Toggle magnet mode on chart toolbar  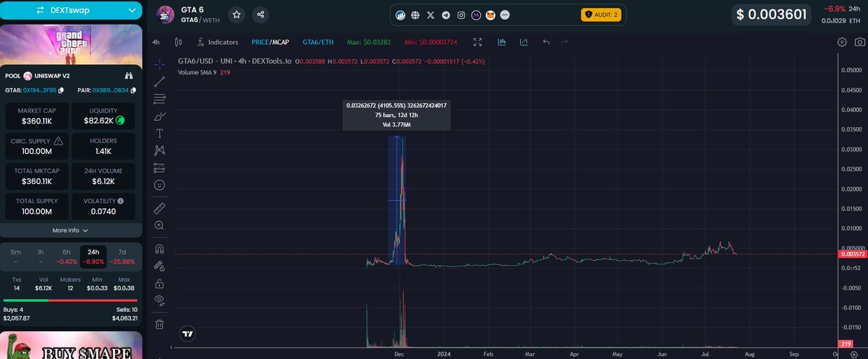point(160,248)
